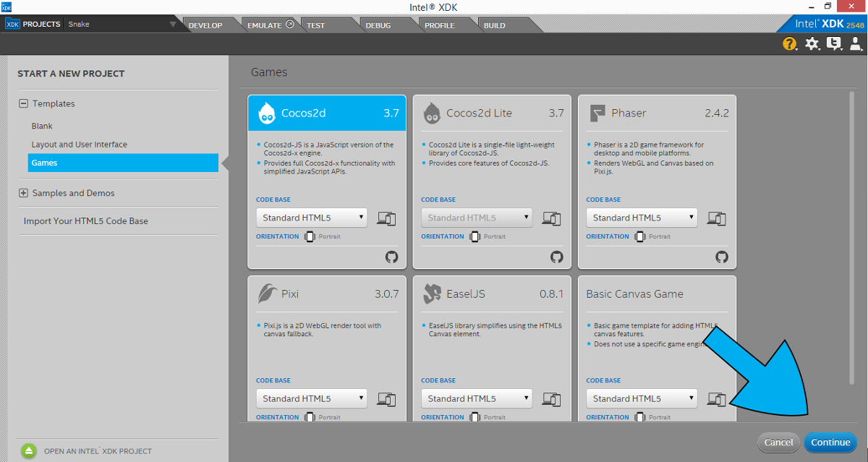Switch to the Develop tab
The image size is (868, 462).
(205, 25)
